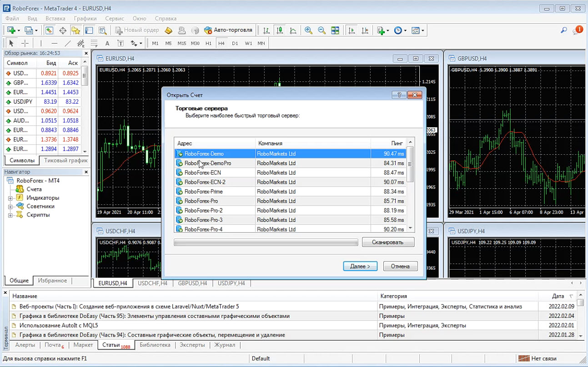Click the zoom out chart magnifier icon
Image resolution: width=588 pixels, height=367 pixels.
pos(322,30)
